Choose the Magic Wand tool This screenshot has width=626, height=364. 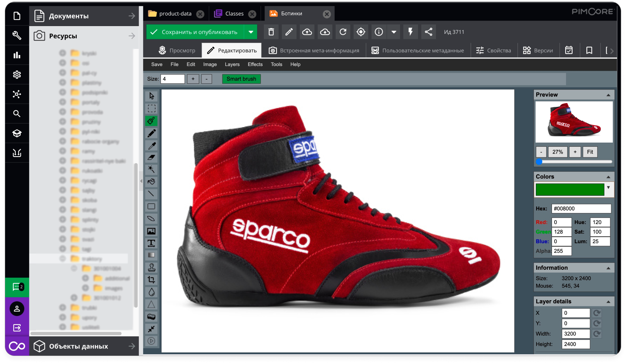click(x=152, y=169)
